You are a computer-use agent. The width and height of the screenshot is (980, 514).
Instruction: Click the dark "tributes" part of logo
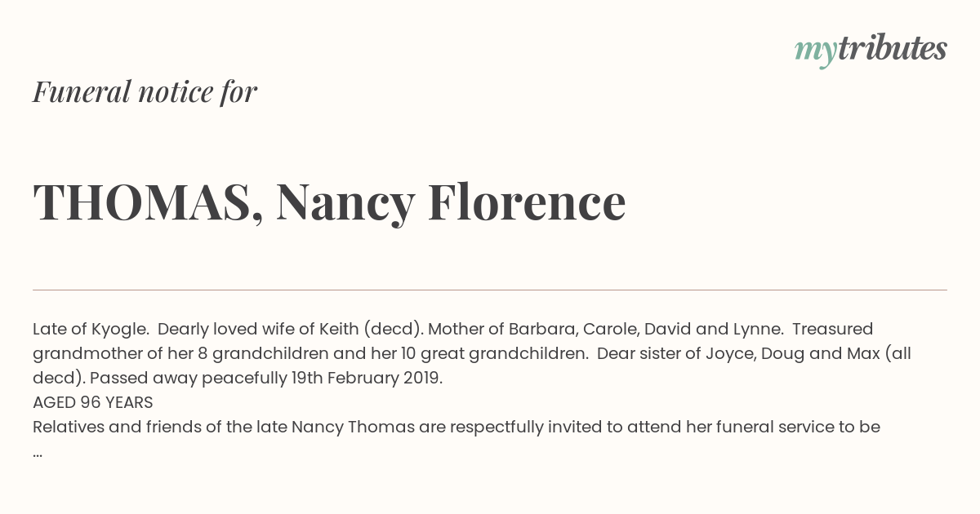pos(893,49)
